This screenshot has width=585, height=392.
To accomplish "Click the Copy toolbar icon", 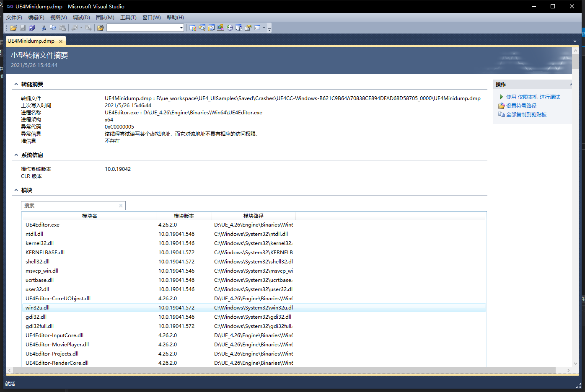I will pos(53,28).
